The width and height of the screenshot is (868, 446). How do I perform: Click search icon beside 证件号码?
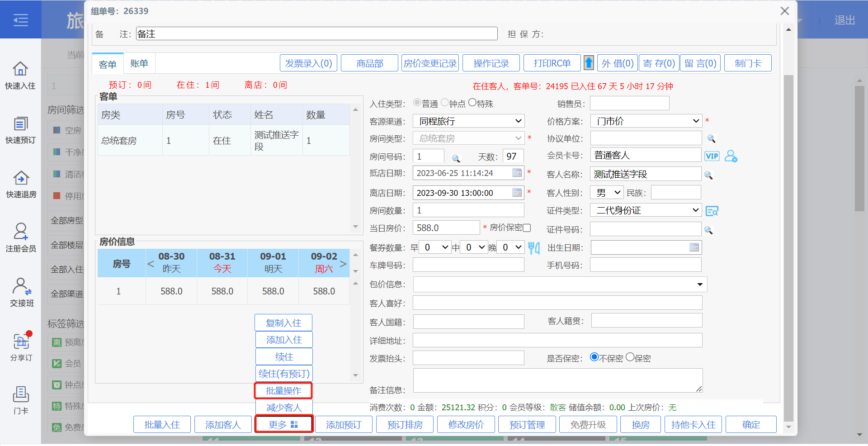708,230
